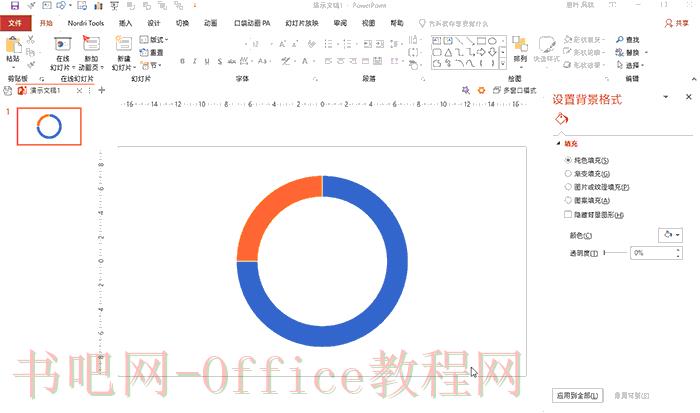
Task: Select the oval shape in the shapes gallery
Action: click(x=492, y=41)
